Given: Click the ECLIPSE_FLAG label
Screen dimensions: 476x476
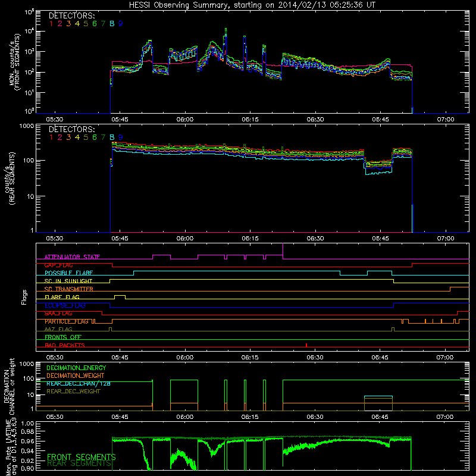Looking at the screenshot, I should pyautogui.click(x=65, y=305).
